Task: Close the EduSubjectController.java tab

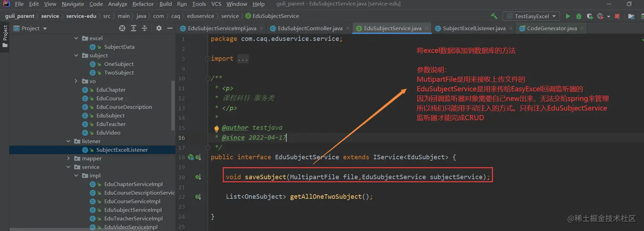Action: (348, 29)
